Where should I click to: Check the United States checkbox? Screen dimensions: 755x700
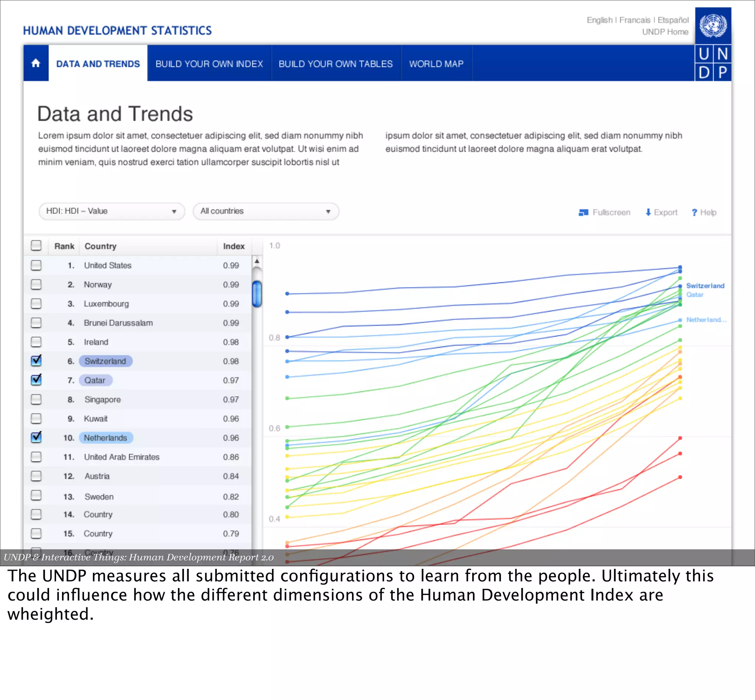point(36,265)
